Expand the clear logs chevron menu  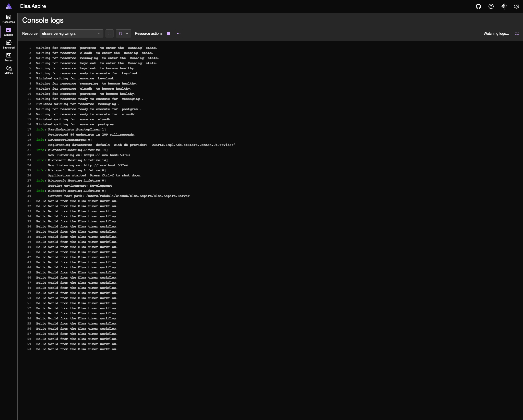tap(127, 33)
